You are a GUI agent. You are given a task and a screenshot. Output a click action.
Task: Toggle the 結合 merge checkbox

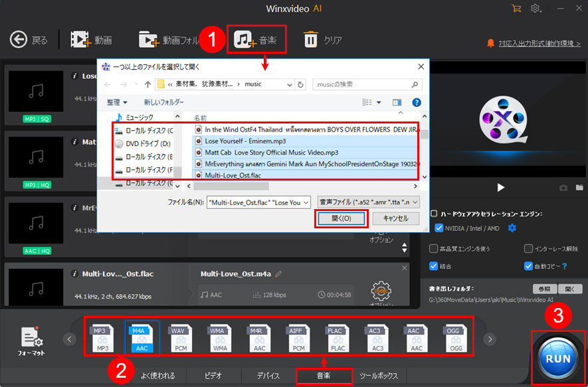click(x=433, y=266)
